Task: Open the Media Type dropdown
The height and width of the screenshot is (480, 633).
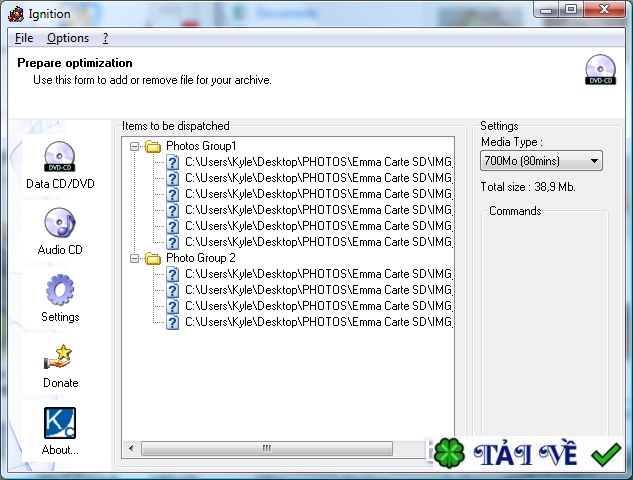Action: [541, 161]
